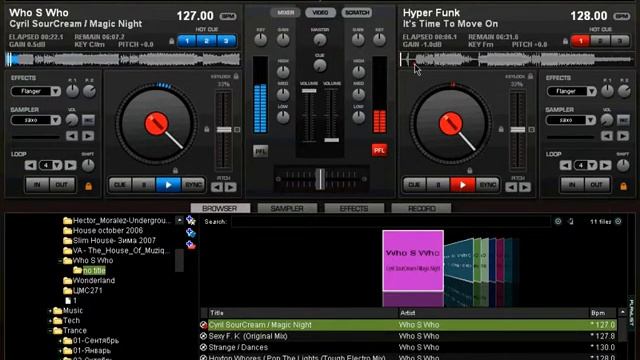Toggle right deck smart loop lock
This screenshot has width=640, height=360.
tap(623, 186)
